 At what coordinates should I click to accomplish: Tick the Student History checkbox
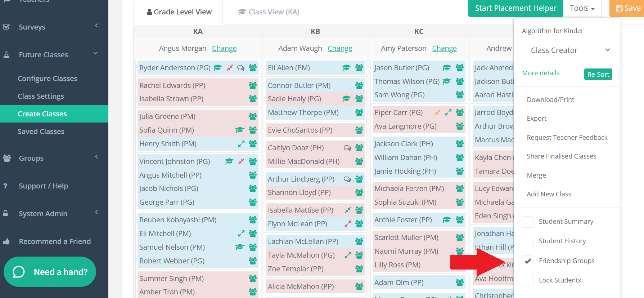[528, 241]
